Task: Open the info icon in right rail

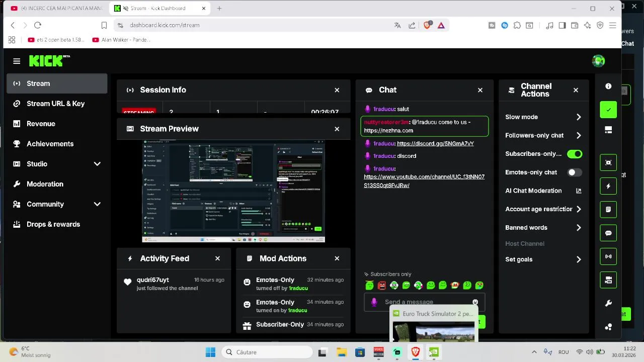Action: (608, 86)
